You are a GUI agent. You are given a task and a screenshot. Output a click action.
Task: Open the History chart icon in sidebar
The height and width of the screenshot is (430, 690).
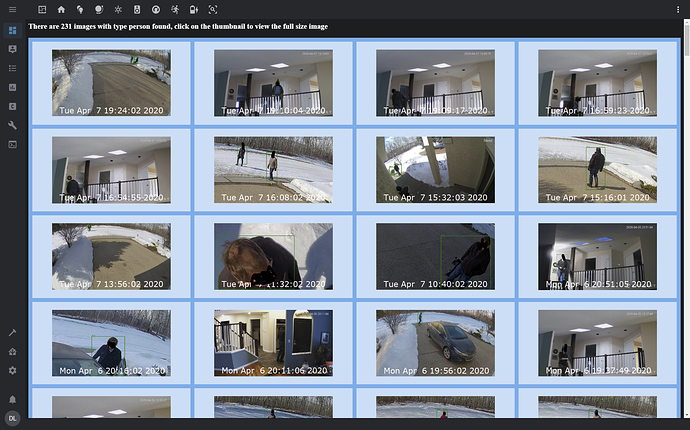click(x=12, y=87)
